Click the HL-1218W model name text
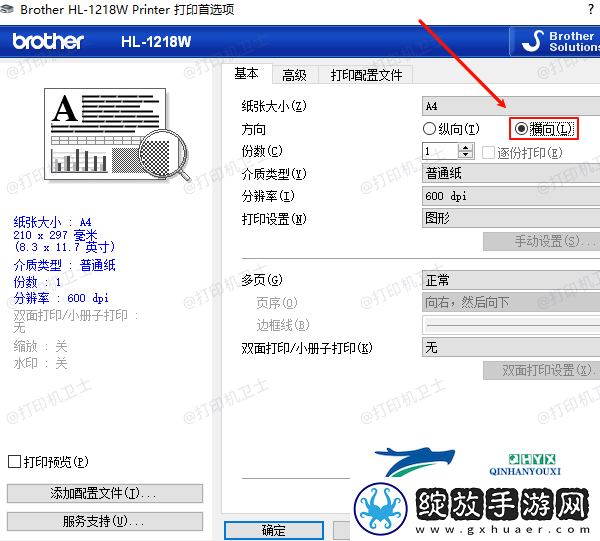The width and height of the screenshot is (600, 541). click(156, 42)
